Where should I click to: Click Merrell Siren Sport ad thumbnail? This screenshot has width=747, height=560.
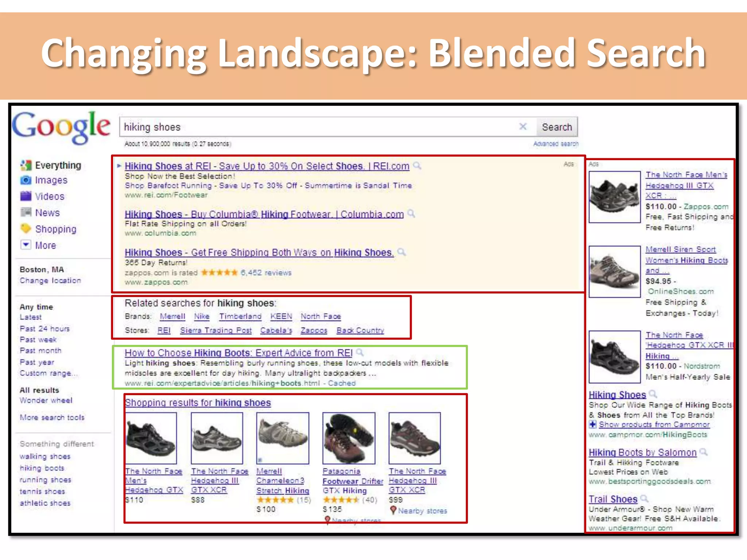(x=615, y=272)
